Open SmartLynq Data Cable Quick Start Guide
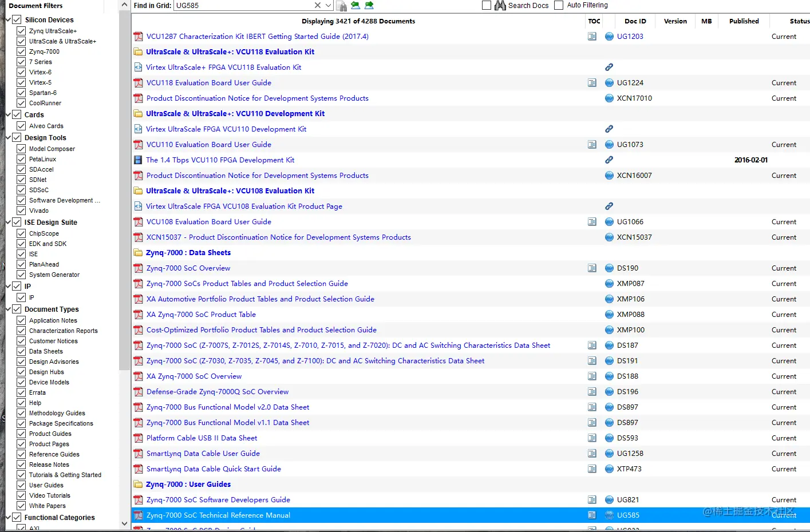This screenshot has width=810, height=532. pyautogui.click(x=214, y=469)
